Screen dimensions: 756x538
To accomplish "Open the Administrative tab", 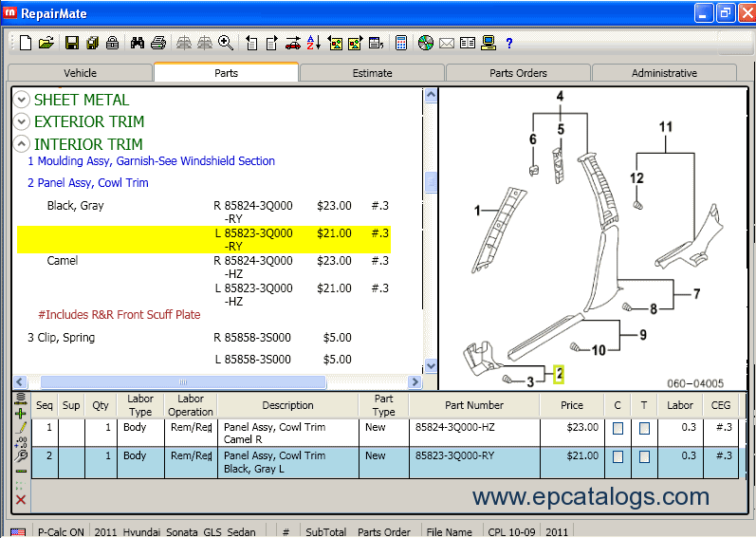I will 664,73.
